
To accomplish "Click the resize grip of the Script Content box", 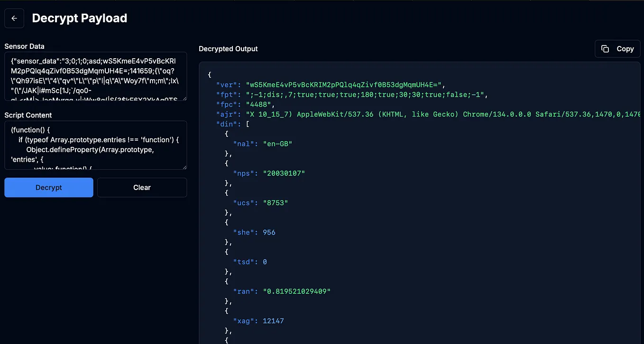I will (x=184, y=167).
